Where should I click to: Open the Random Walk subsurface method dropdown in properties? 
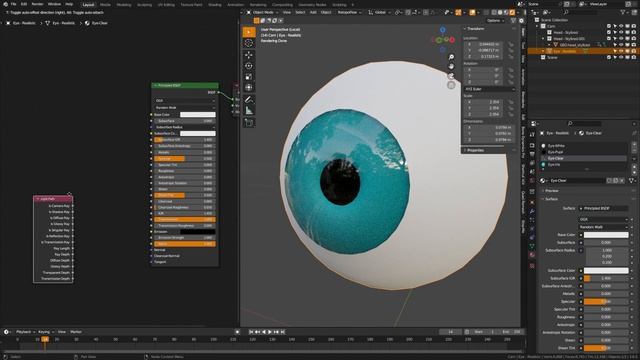pos(603,227)
